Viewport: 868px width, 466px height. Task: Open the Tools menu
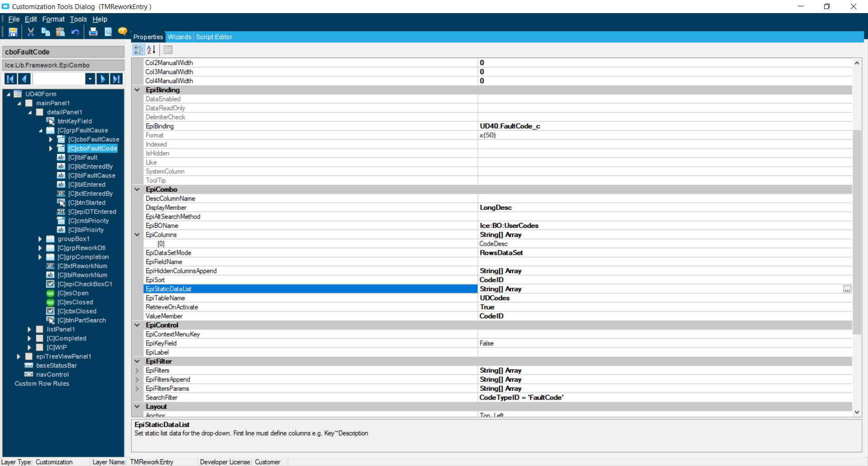[78, 19]
